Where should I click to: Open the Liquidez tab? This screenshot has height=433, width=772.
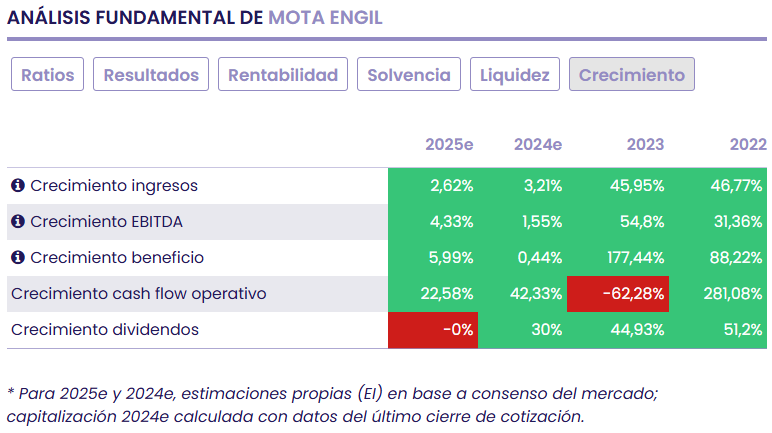coord(514,75)
